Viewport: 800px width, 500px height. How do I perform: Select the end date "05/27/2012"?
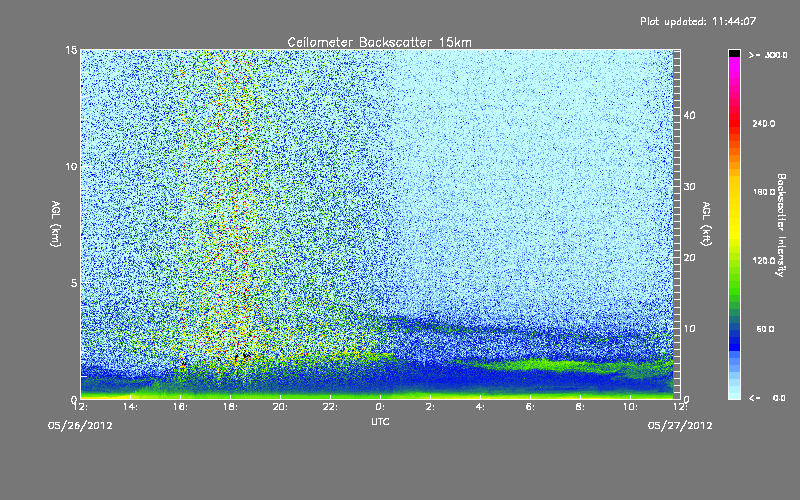(680, 426)
